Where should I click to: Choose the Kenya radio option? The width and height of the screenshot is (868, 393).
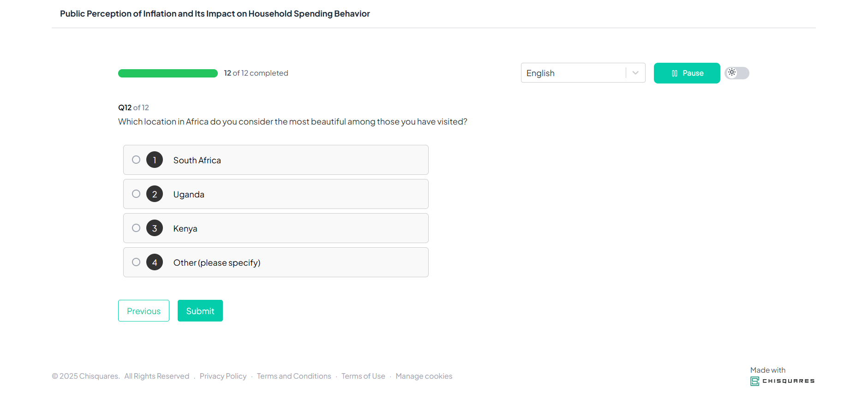coord(136,228)
